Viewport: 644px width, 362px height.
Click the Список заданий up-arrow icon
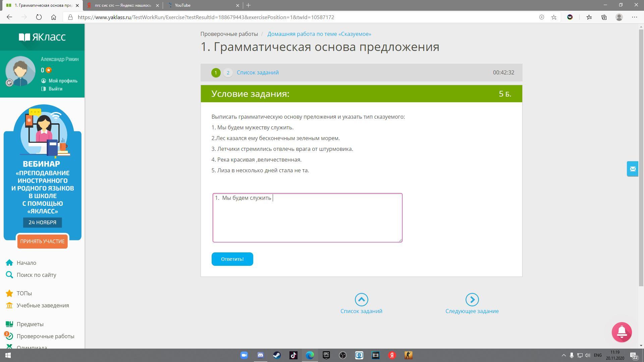click(x=361, y=300)
